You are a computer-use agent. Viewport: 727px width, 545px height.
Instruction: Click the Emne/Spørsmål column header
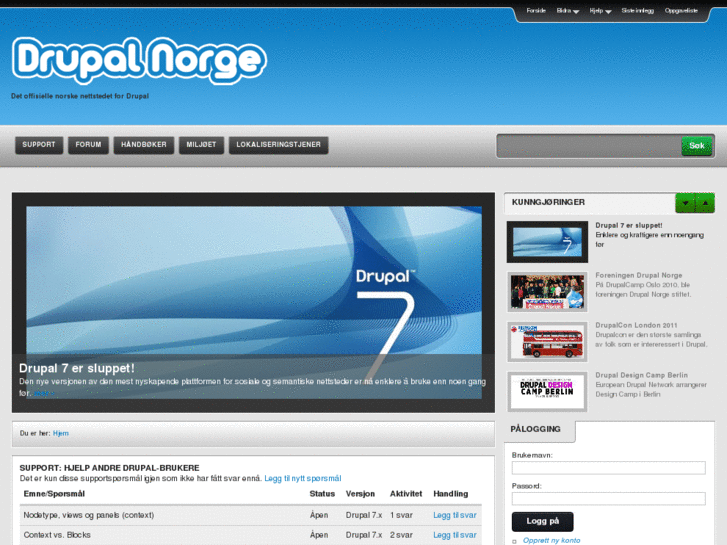point(54,494)
